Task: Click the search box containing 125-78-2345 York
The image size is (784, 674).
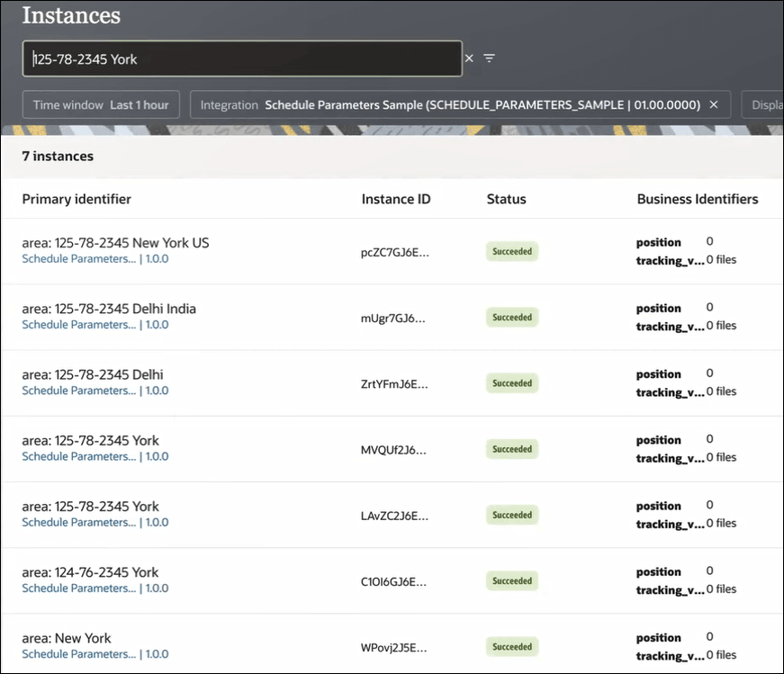Action: [242, 58]
